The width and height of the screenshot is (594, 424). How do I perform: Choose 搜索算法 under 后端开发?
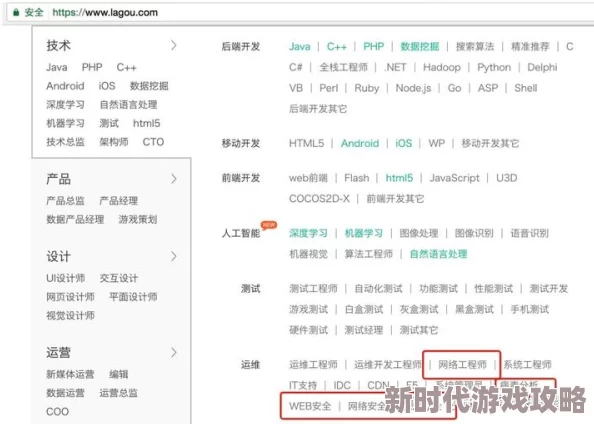[x=475, y=47]
